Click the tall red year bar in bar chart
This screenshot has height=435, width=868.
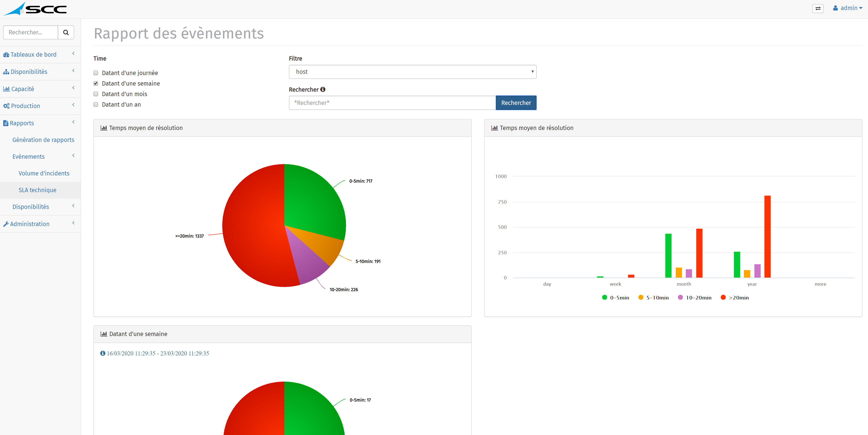(x=767, y=237)
